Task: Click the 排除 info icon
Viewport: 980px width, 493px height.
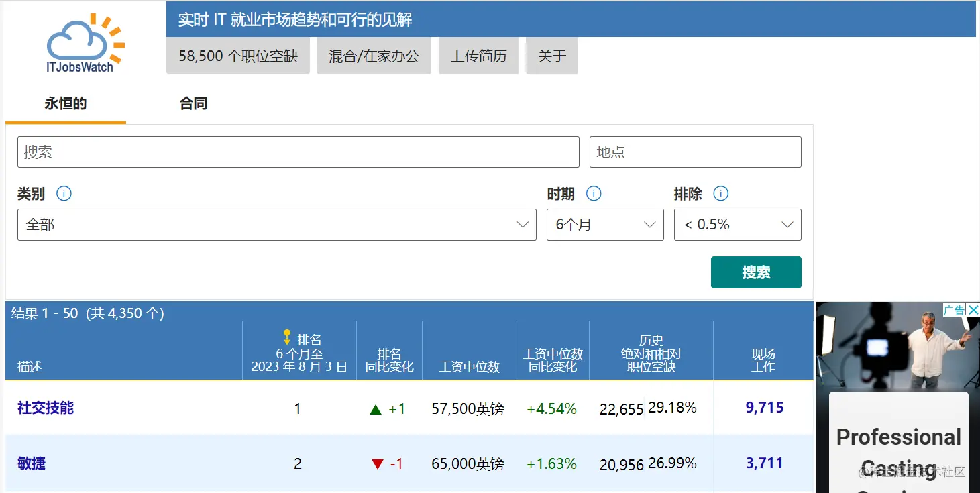Action: coord(720,193)
